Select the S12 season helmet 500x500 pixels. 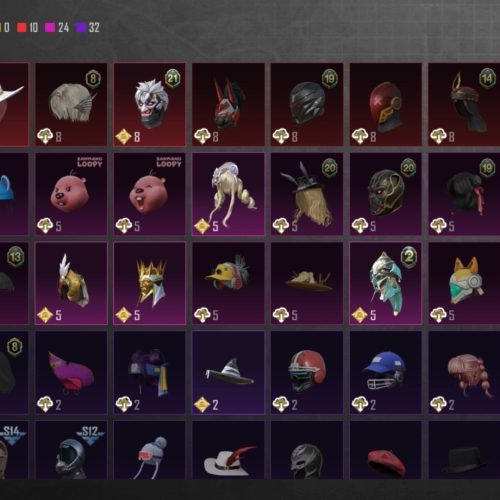[71, 450]
